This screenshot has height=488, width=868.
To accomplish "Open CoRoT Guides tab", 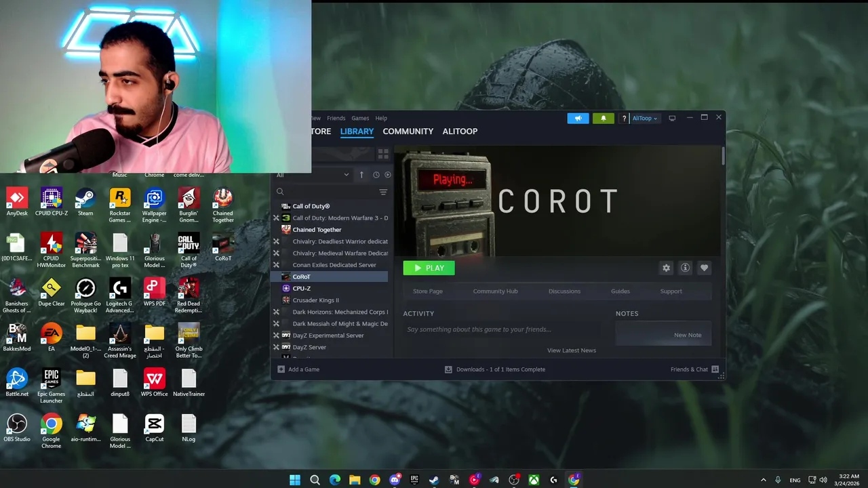I will point(620,291).
